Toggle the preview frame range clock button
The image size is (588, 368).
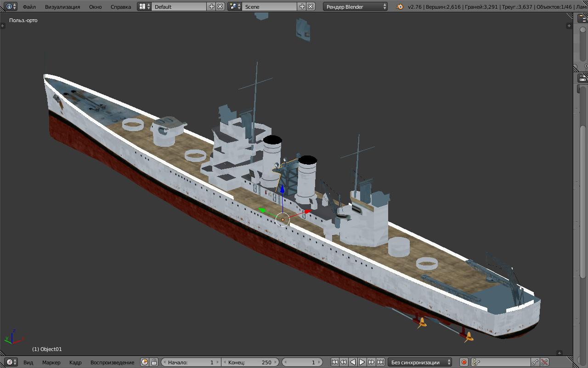coord(145,362)
